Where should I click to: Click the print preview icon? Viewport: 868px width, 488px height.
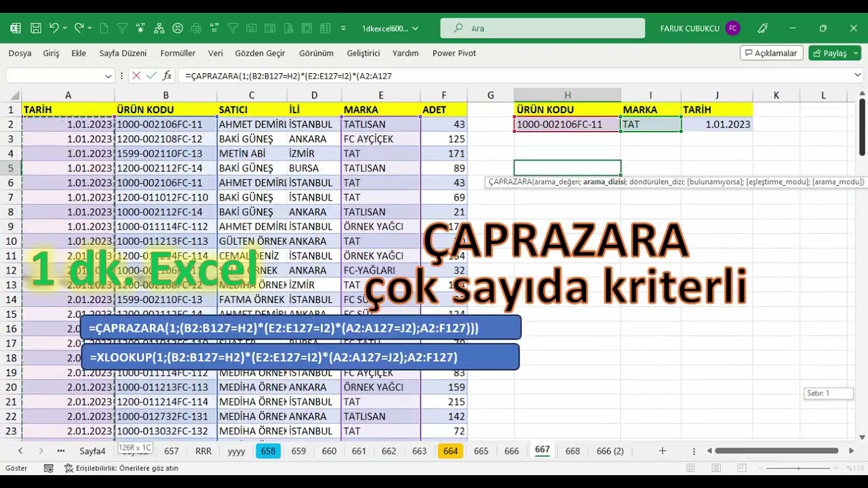[196, 28]
